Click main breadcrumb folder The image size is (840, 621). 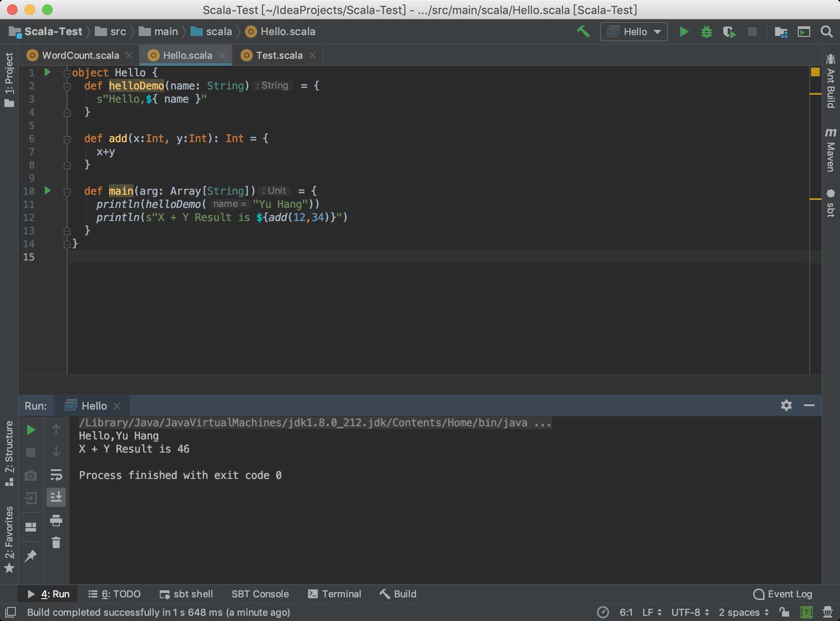[158, 32]
